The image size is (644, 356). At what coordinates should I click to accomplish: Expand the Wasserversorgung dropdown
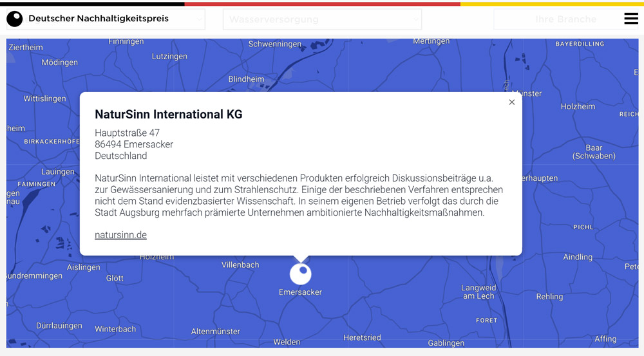point(322,19)
